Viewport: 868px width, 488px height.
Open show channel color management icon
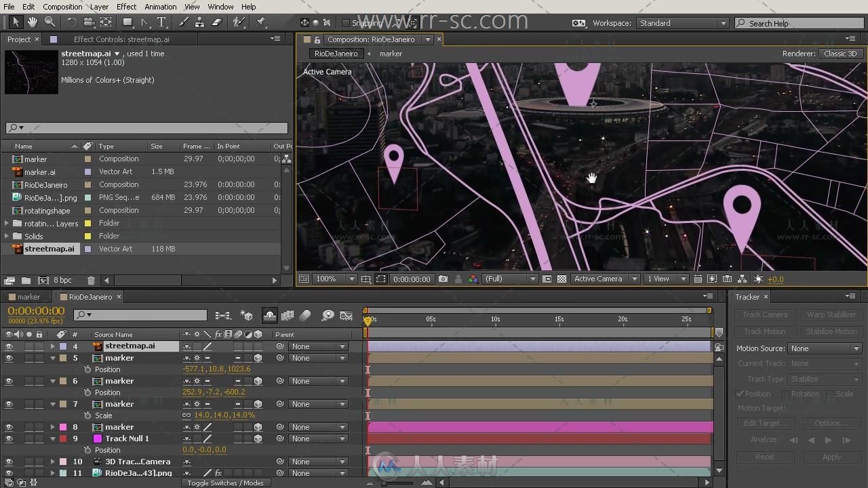point(473,279)
